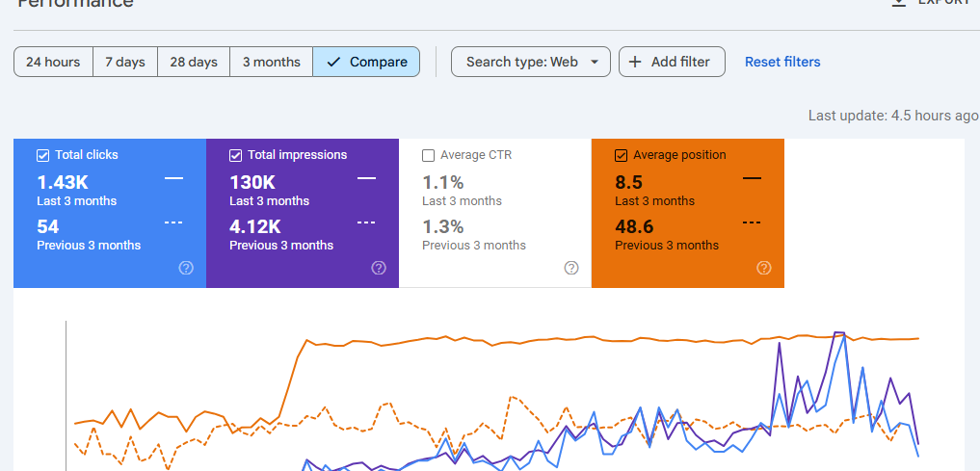This screenshot has height=471, width=980.
Task: Click the purple impressions peak on chart
Action: [x=839, y=333]
